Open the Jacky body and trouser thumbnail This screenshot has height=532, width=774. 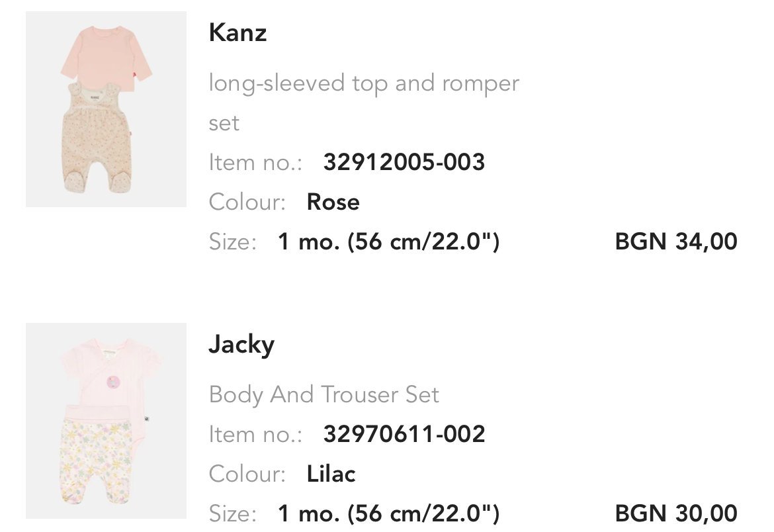(106, 421)
